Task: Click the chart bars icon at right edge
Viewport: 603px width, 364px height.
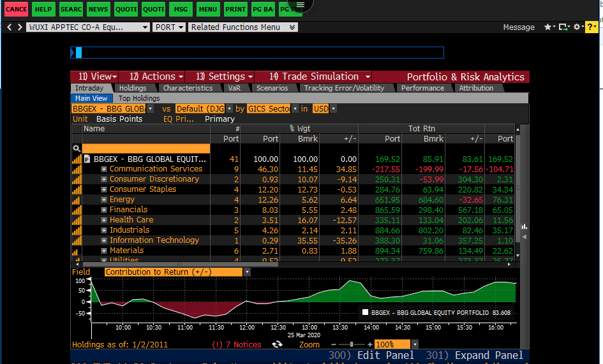Action: click(524, 226)
